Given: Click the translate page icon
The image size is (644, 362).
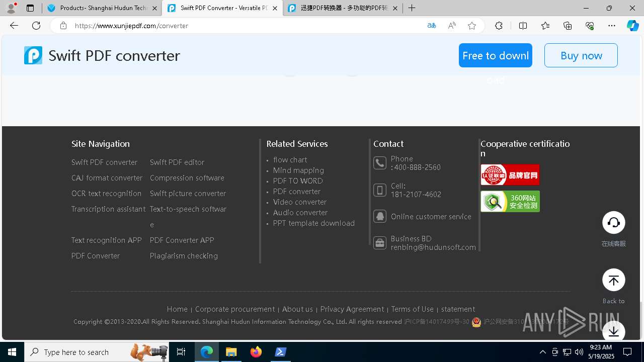Looking at the screenshot, I should coord(431,26).
